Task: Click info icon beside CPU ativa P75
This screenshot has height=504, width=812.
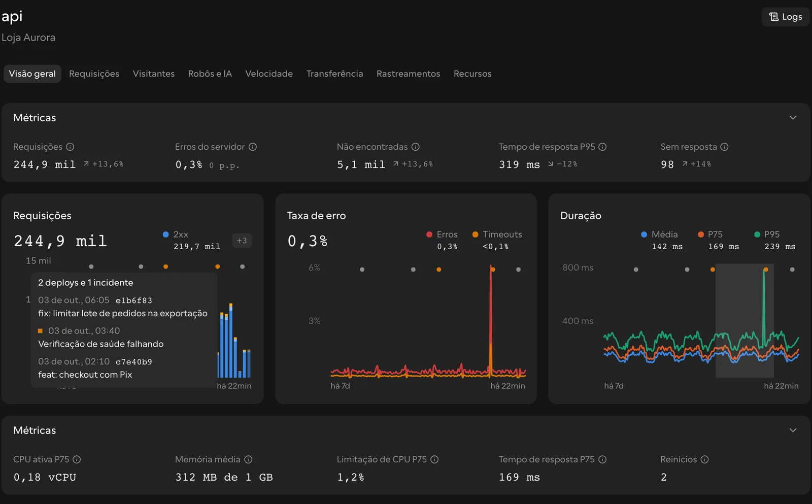Action: point(77,459)
